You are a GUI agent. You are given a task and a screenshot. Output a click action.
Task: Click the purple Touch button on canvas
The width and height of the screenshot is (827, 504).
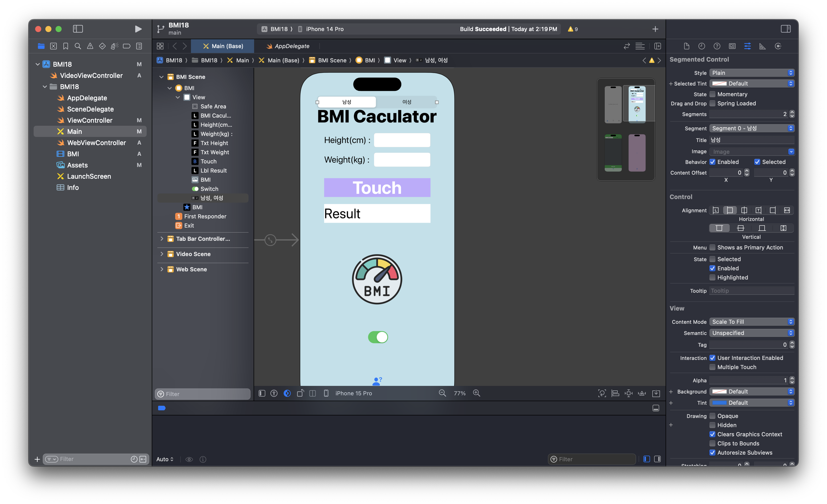click(377, 187)
